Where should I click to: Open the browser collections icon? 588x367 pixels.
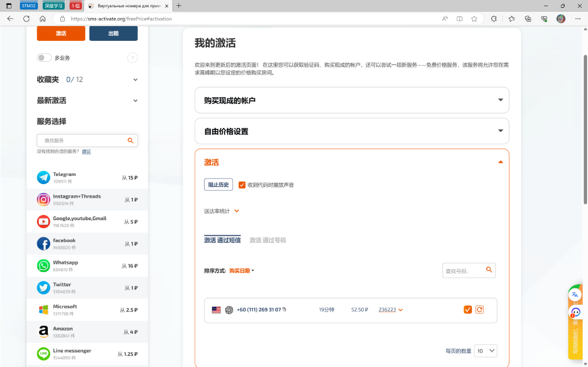pos(528,18)
